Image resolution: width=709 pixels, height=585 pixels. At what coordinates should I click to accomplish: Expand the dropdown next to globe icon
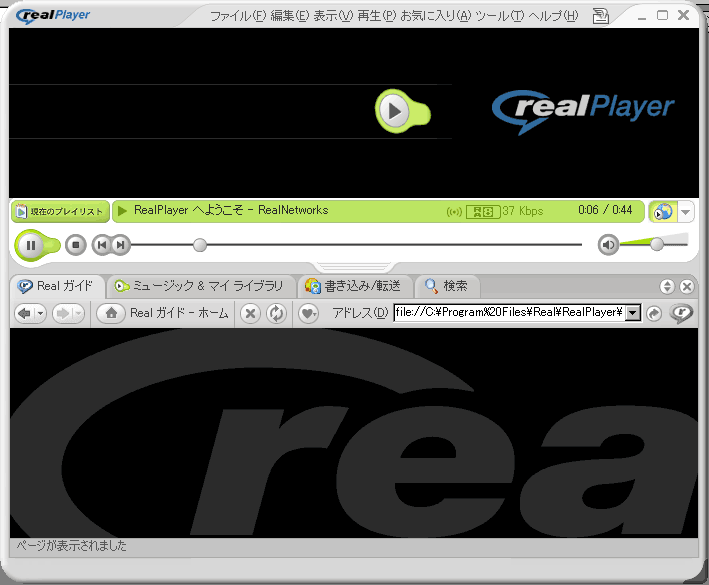point(685,212)
